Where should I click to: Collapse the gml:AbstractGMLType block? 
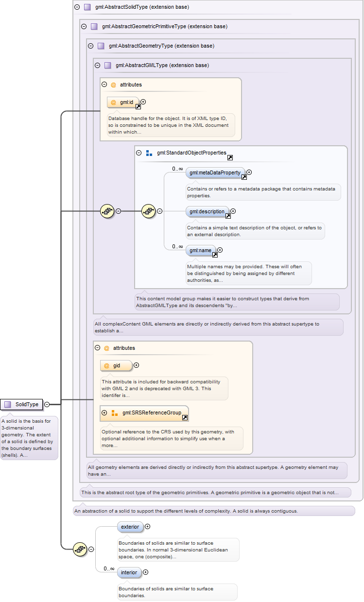97,65
